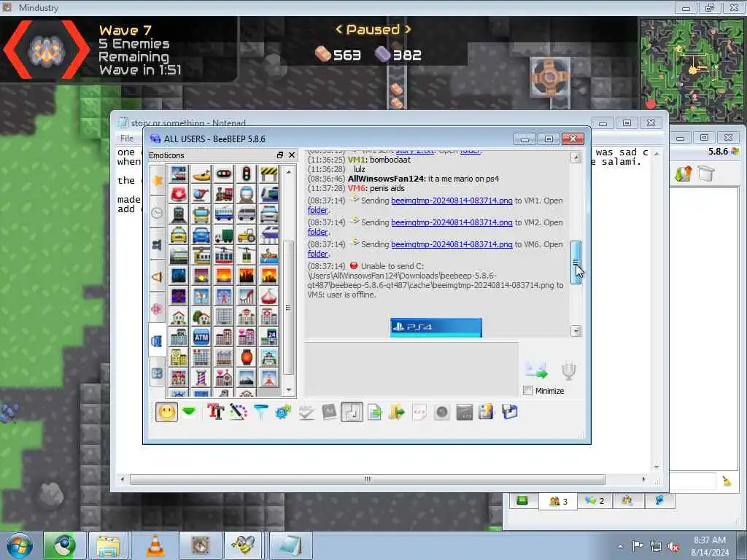Open the BeeBEEP bee taskbar icon
The width and height of the screenshot is (747, 560).
coord(245,545)
